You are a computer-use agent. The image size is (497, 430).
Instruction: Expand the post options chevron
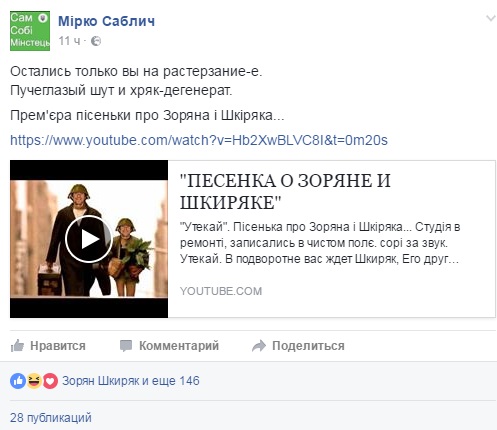(490, 18)
